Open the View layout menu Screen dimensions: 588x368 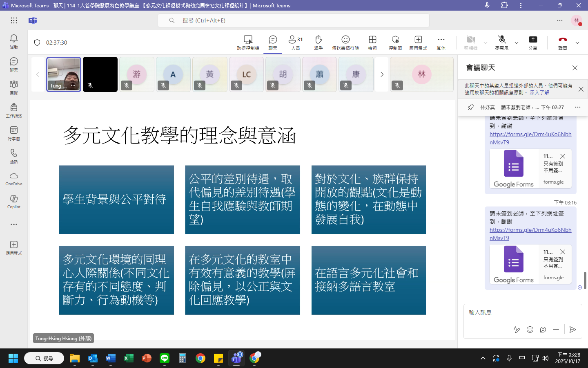pos(372,42)
